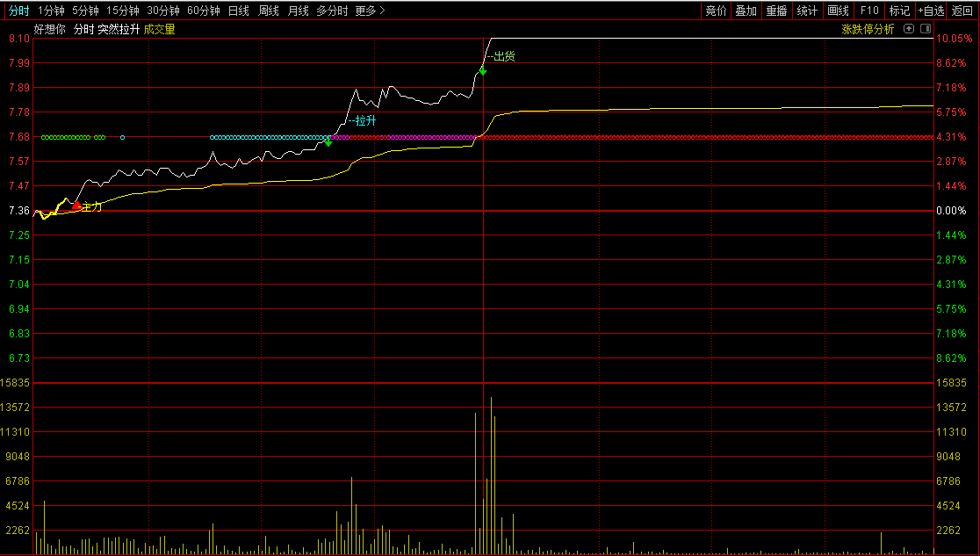Image resolution: width=980 pixels, height=556 pixels.
Task: Switch to the 15分钟 chart period
Action: (x=123, y=11)
